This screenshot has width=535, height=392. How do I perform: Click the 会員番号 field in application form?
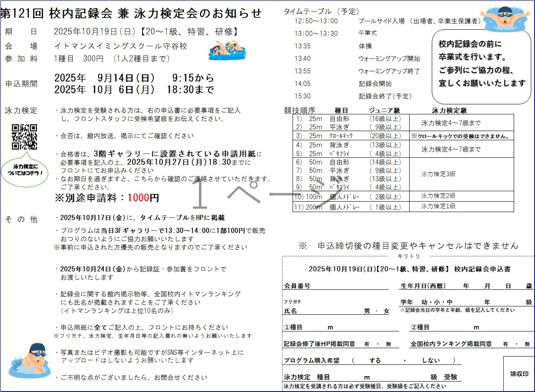point(336,286)
